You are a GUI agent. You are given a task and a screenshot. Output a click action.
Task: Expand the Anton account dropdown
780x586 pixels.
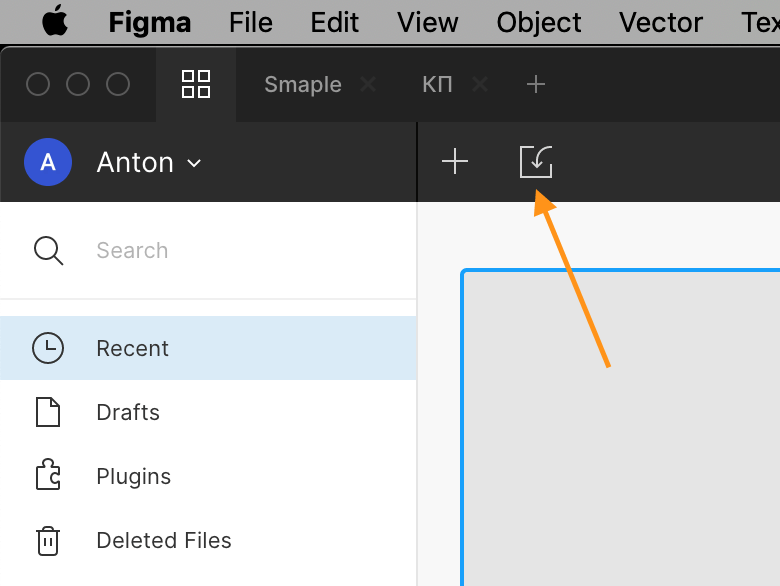click(x=149, y=162)
